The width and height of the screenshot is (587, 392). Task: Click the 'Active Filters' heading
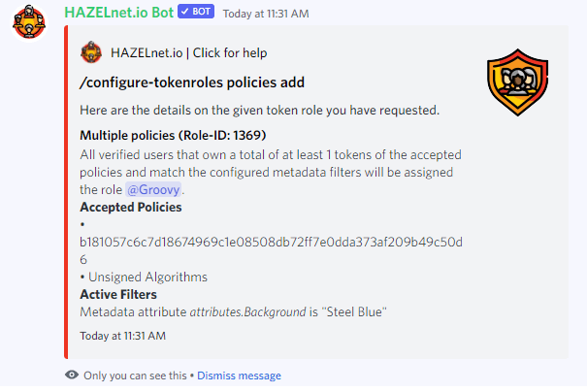click(118, 294)
